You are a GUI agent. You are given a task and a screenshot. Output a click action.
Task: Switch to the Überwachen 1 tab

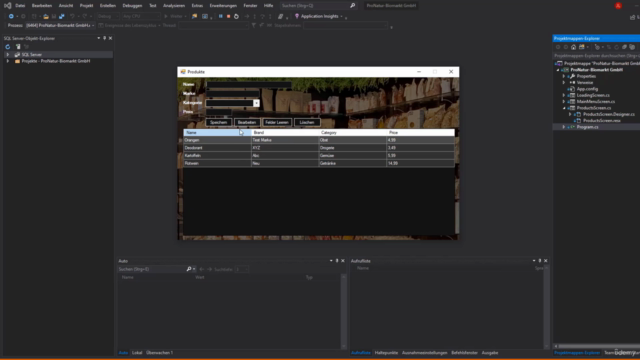160,353
